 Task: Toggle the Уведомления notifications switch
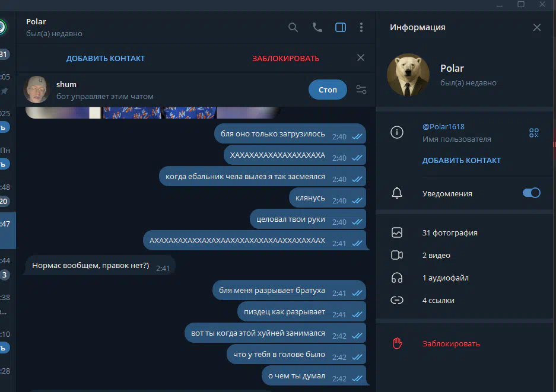[x=531, y=193]
